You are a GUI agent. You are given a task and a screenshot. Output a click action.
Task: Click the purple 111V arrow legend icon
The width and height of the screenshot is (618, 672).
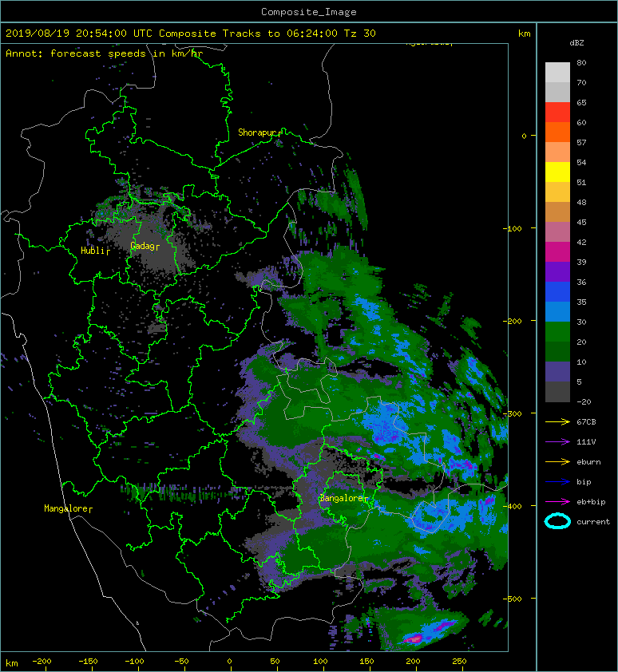pyautogui.click(x=557, y=442)
